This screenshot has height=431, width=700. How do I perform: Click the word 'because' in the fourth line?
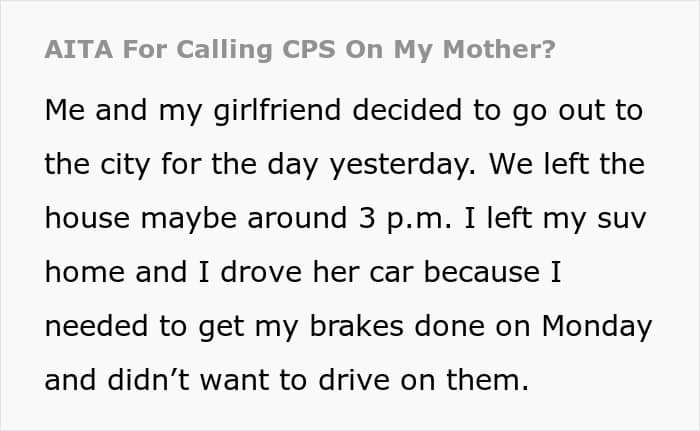point(482,272)
